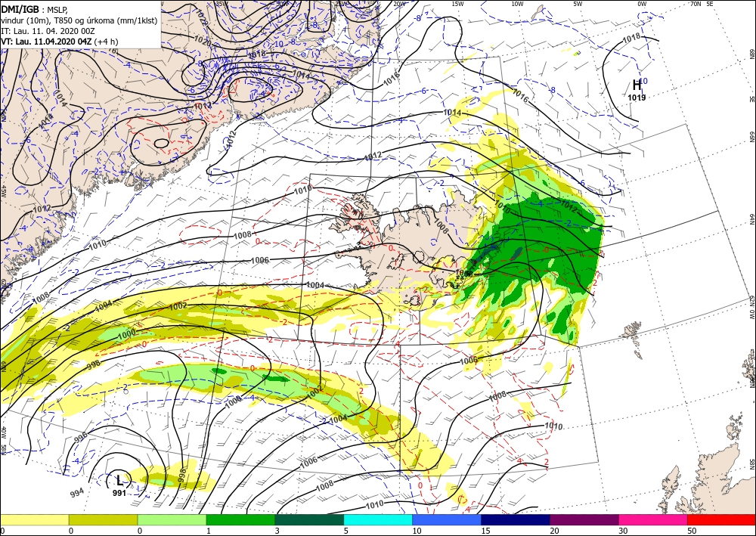This screenshot has height=536, width=756.
Task: Click the '996' isobar label
Action: 81,438
